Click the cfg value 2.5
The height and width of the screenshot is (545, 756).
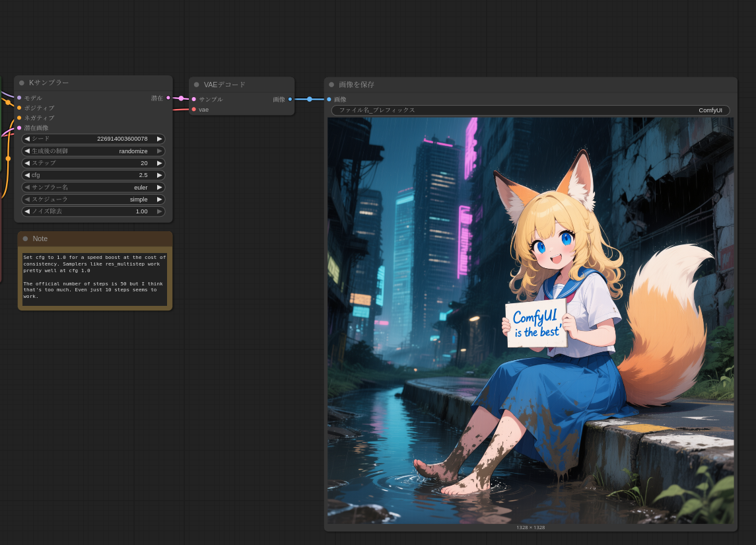(143, 175)
